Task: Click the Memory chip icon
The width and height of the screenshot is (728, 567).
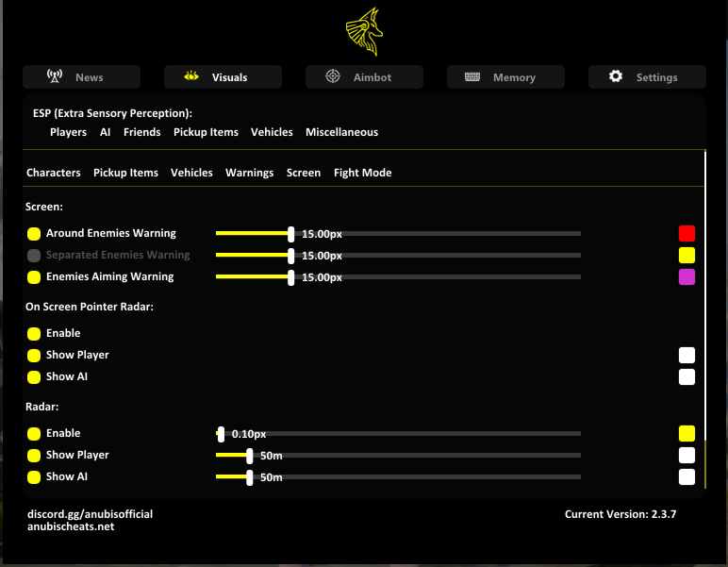Action: (x=472, y=76)
